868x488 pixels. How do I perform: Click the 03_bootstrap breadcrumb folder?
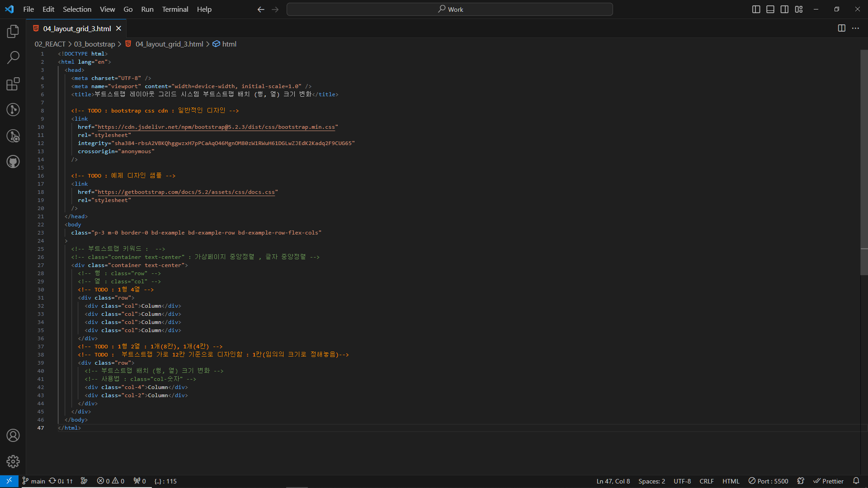pyautogui.click(x=94, y=44)
